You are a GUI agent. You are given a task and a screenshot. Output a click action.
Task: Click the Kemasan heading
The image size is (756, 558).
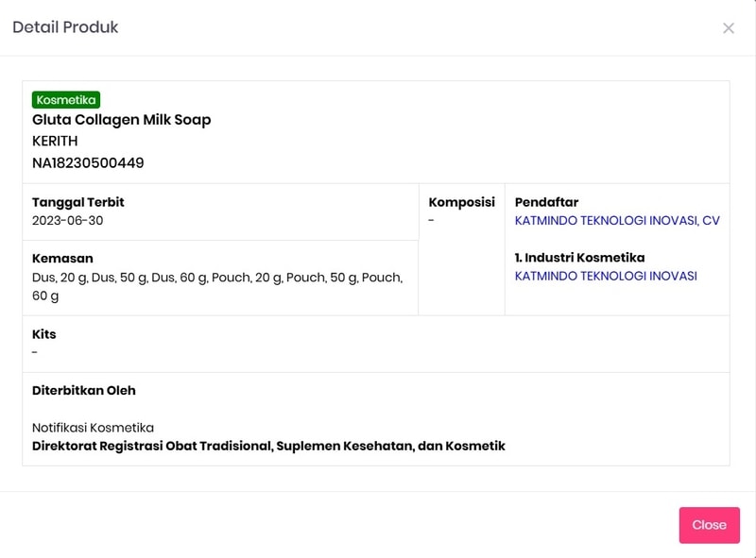(x=62, y=259)
